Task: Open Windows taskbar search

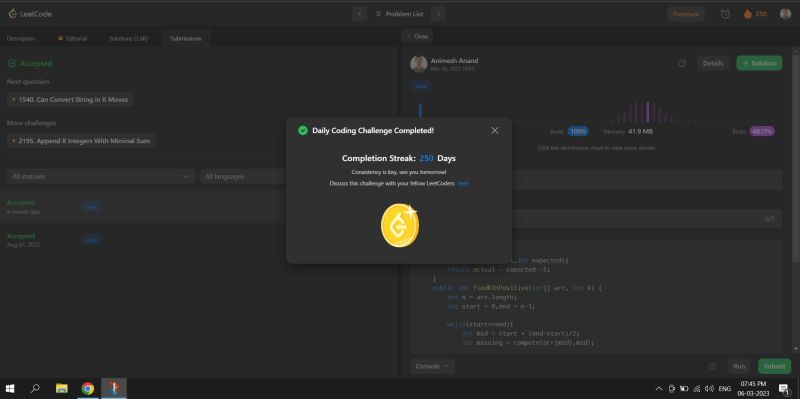Action: (35, 389)
